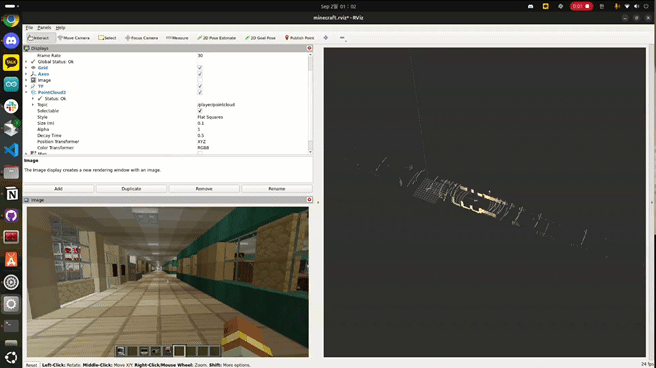Click the Reset button in status bar
The height and width of the screenshot is (368, 656).
[x=31, y=365]
